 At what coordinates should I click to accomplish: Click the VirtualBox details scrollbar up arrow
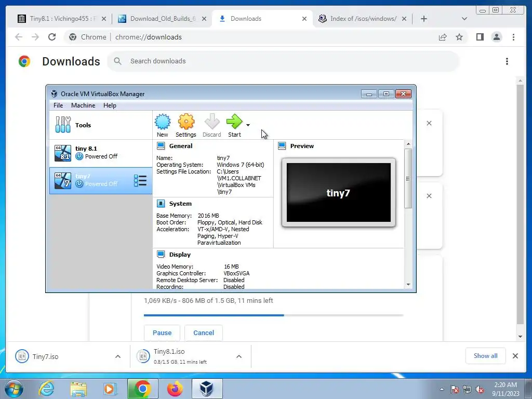[x=408, y=144]
